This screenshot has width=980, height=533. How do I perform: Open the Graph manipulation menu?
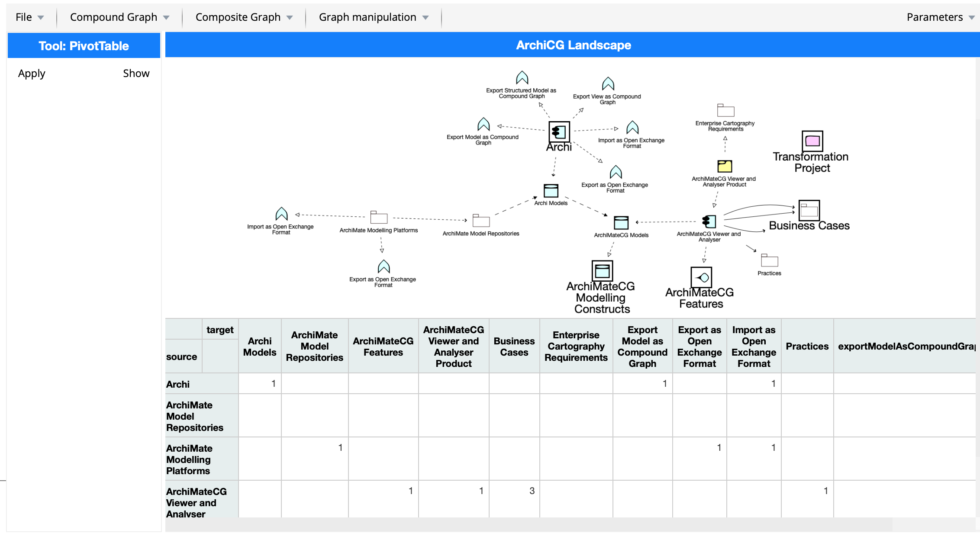(x=374, y=17)
